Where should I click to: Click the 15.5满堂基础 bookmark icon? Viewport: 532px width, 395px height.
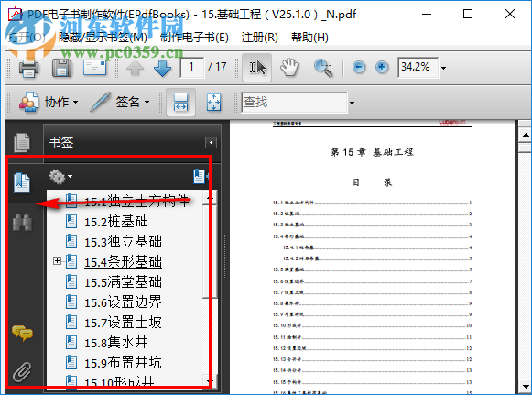[71, 281]
